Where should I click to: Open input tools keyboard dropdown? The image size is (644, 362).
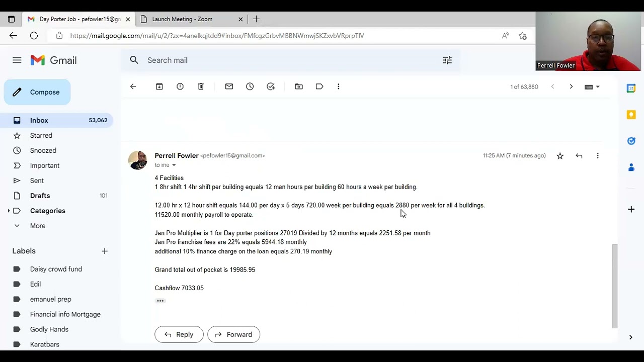coord(592,87)
